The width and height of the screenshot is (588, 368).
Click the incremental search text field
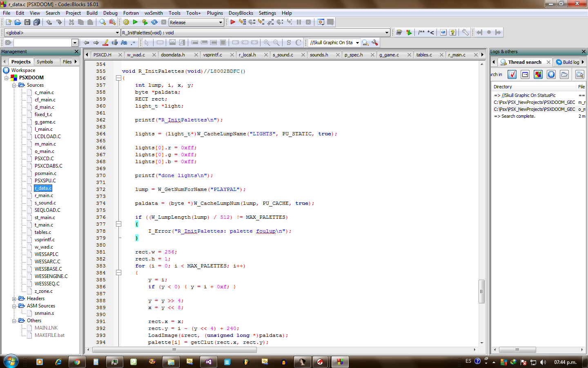tap(42, 43)
